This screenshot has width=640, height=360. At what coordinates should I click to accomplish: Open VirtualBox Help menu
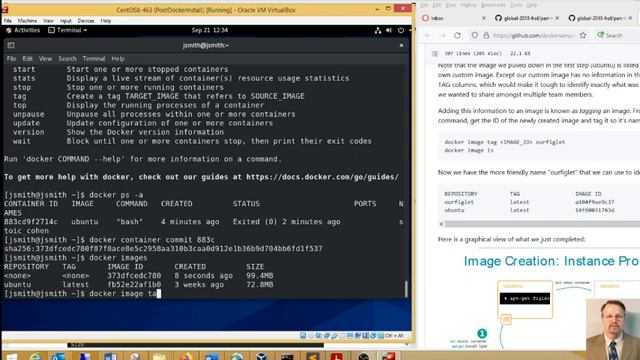click(x=106, y=21)
